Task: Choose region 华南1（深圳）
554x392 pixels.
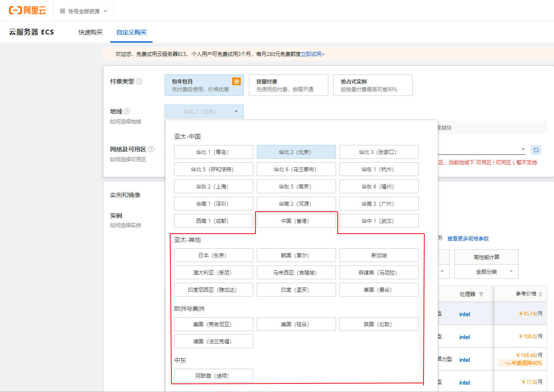Action: [214, 204]
